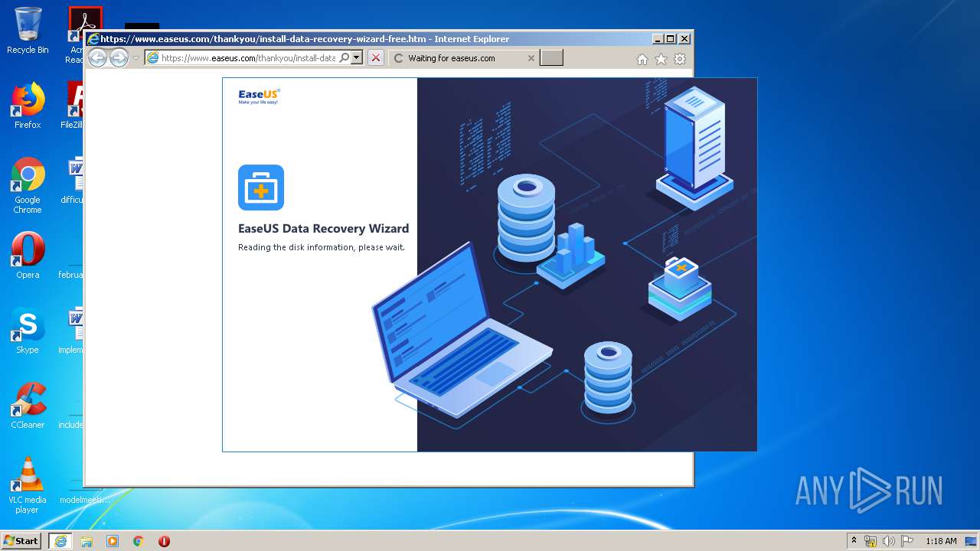Open Internet Explorer Tools gear
Screen dimensions: 980x551
click(x=680, y=59)
